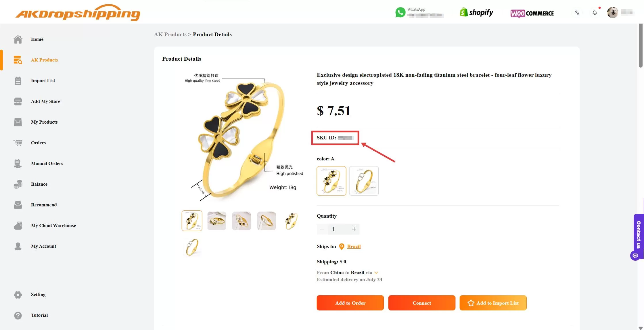Open My Account via its sidebar icon
Image resolution: width=644 pixels, height=330 pixels.
18,246
